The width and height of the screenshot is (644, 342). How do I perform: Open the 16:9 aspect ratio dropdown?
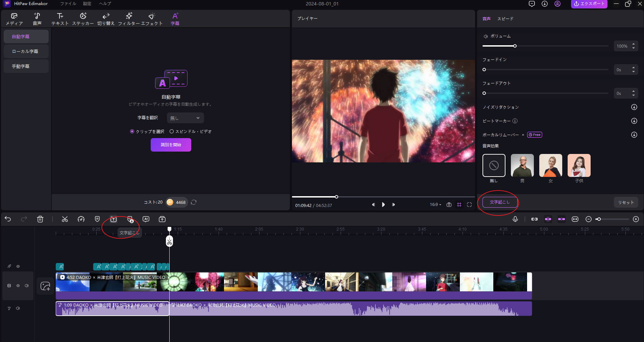(435, 205)
